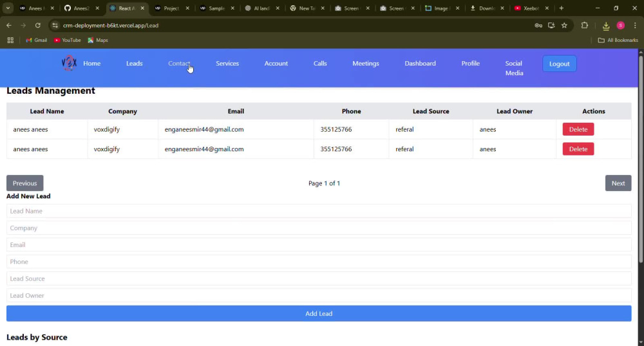
Task: Open a new browser tab with plus
Action: (x=562, y=8)
